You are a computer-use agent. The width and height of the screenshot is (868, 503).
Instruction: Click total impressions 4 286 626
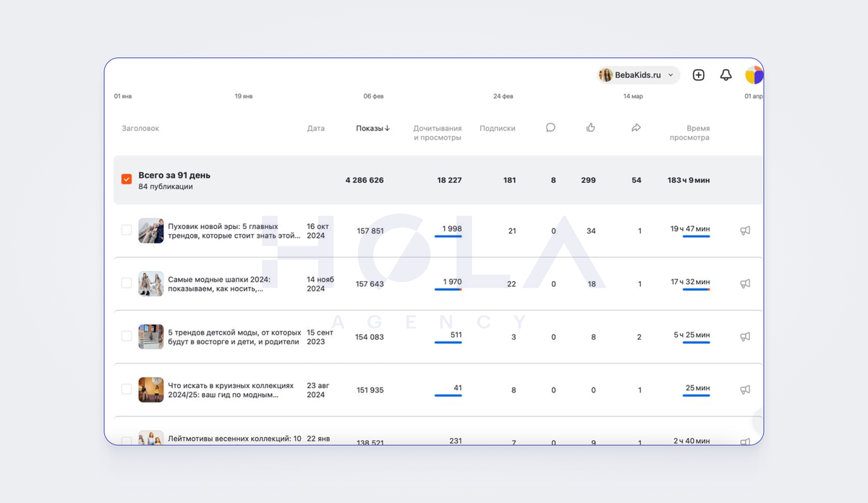coord(365,180)
